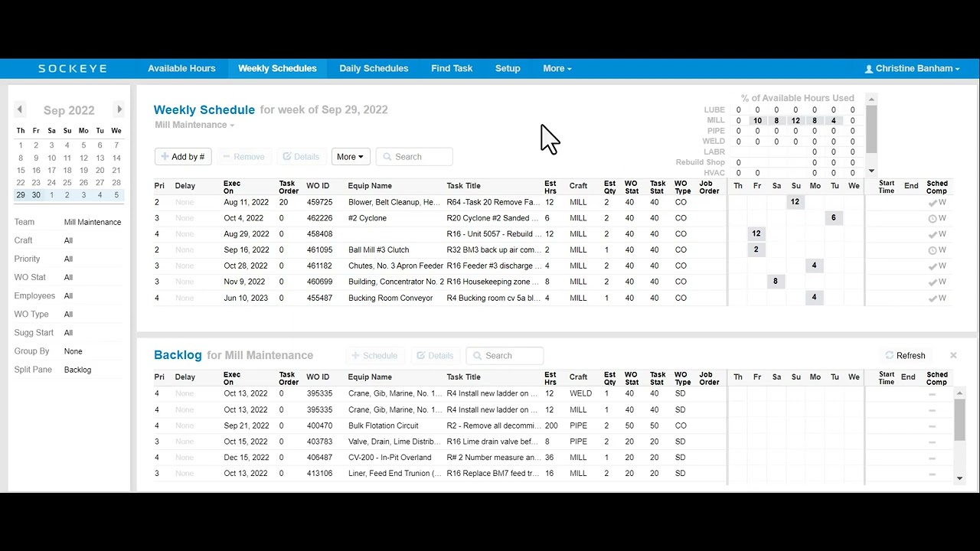Select the 12-hour block on Su column

pos(795,202)
